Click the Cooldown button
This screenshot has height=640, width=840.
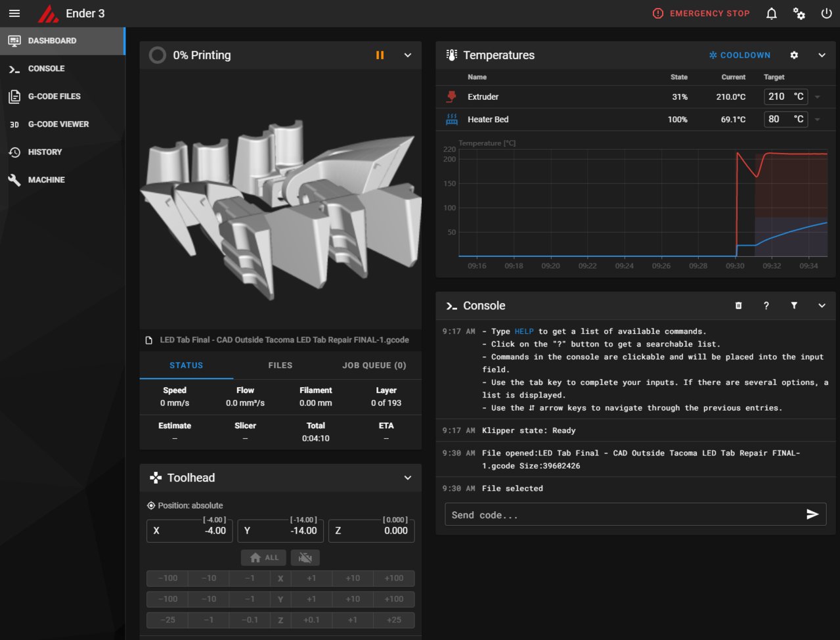(740, 55)
